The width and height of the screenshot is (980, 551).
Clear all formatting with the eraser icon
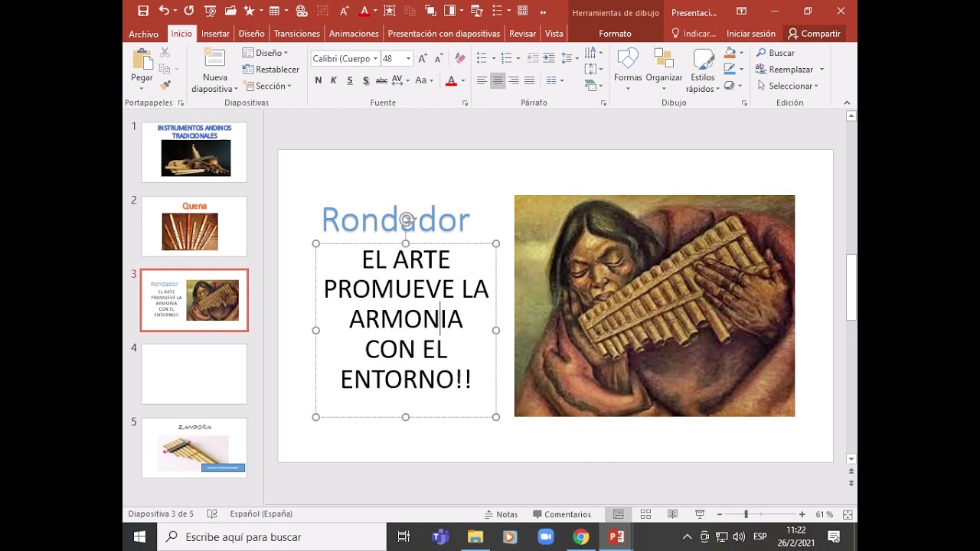point(459,58)
